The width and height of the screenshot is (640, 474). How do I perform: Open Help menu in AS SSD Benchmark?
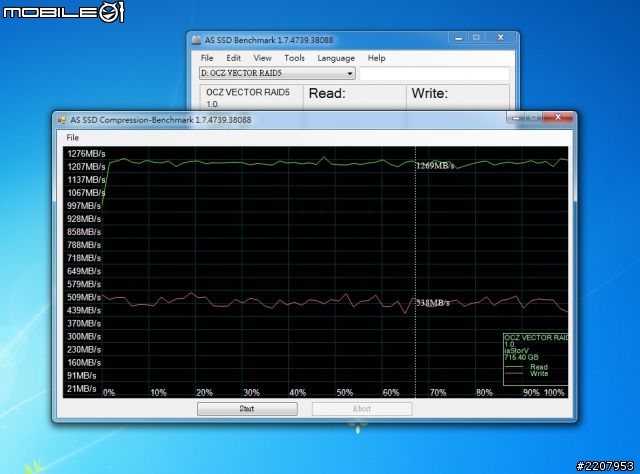point(376,58)
